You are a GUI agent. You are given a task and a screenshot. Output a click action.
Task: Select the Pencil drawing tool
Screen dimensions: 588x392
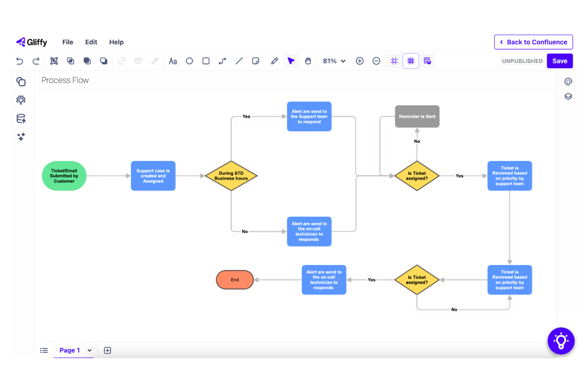274,61
